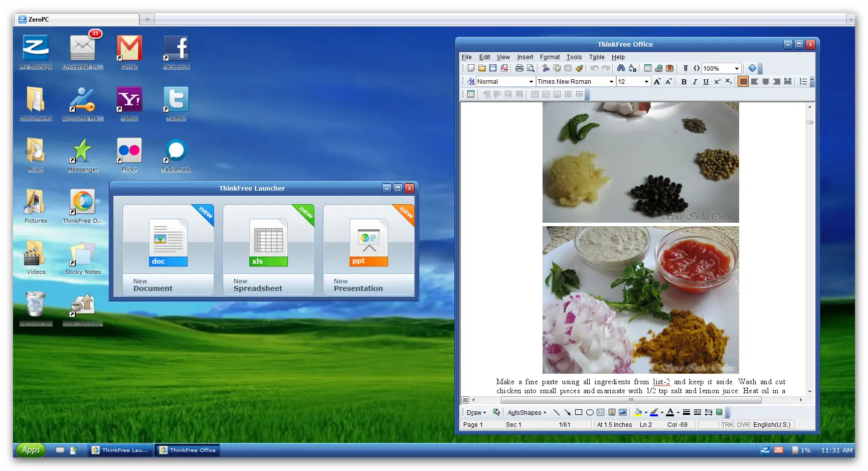Print the document using the printer icon
868x471 pixels.
coord(519,68)
